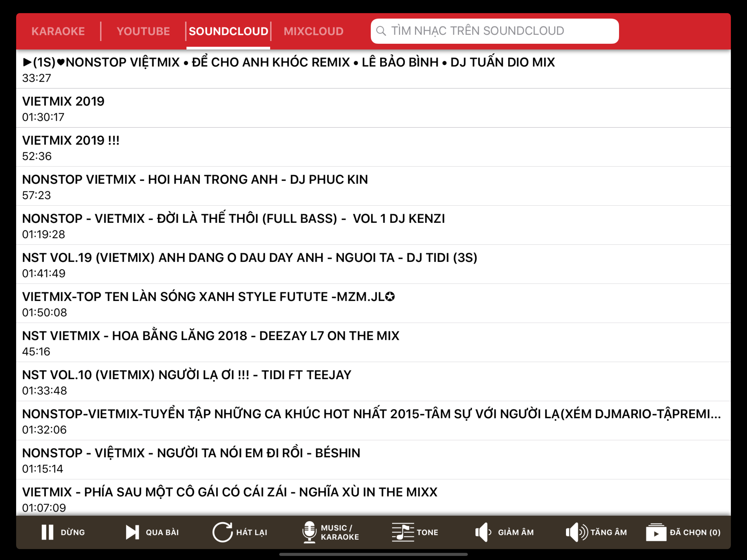The image size is (747, 560).
Task: Select the SoundCloud tab
Action: [228, 31]
